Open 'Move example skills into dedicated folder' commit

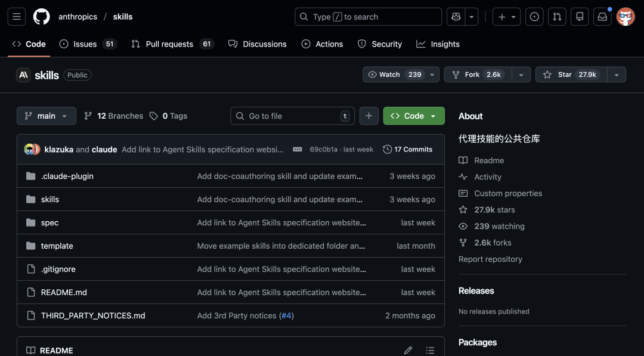[x=281, y=246]
